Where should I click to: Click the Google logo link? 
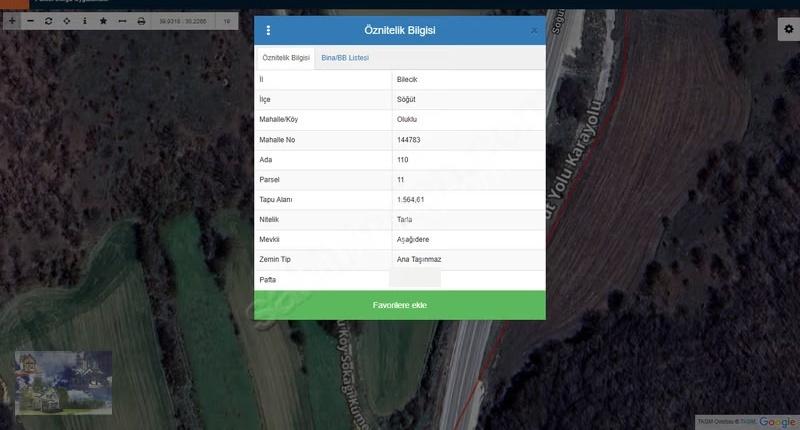[x=777, y=422]
